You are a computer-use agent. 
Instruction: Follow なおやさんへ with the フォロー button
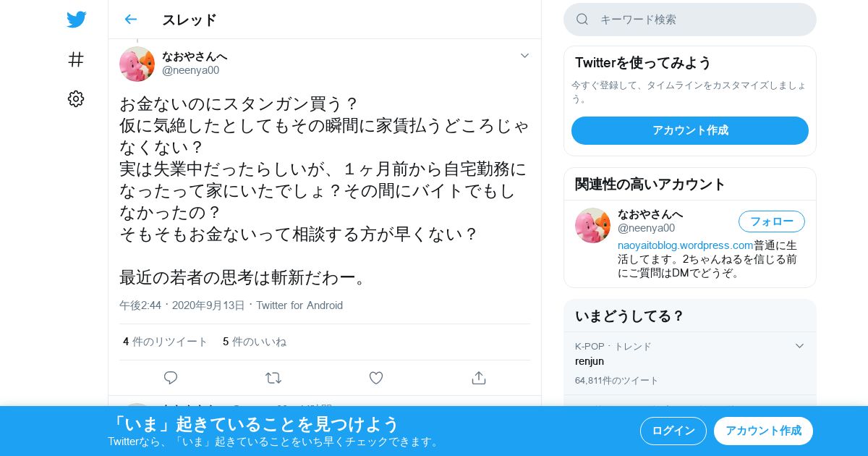click(772, 221)
